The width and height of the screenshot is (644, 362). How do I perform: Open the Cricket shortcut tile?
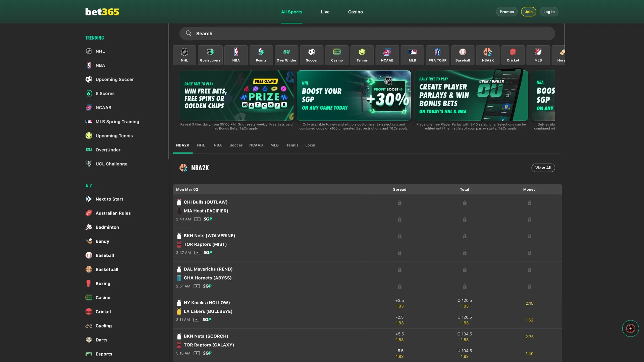click(x=513, y=55)
